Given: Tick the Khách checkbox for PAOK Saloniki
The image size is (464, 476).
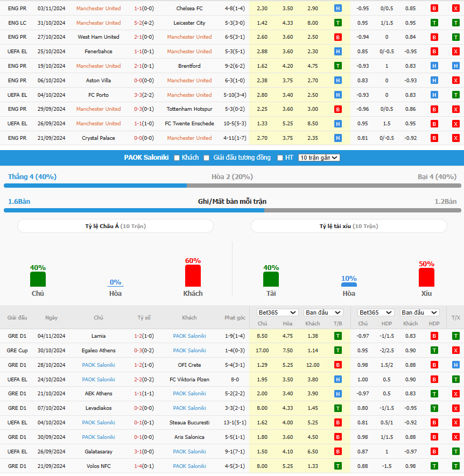Looking at the screenshot, I should (177, 158).
